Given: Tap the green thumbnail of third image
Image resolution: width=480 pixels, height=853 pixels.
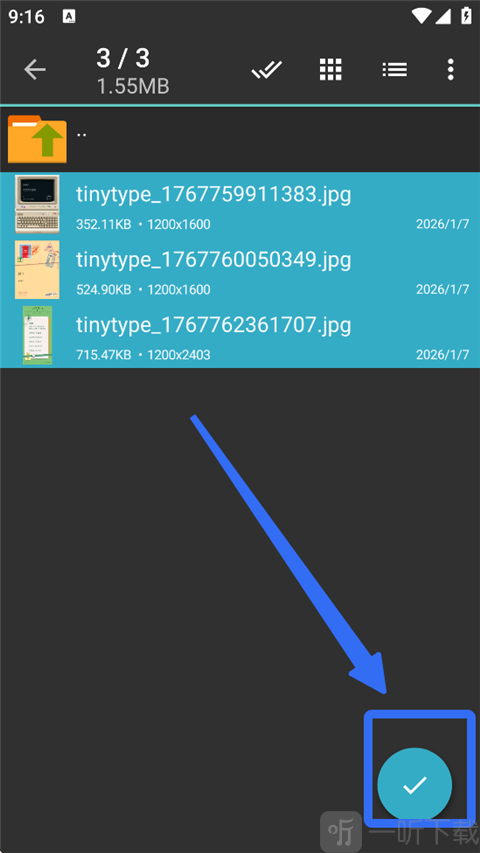Looking at the screenshot, I should click(38, 335).
